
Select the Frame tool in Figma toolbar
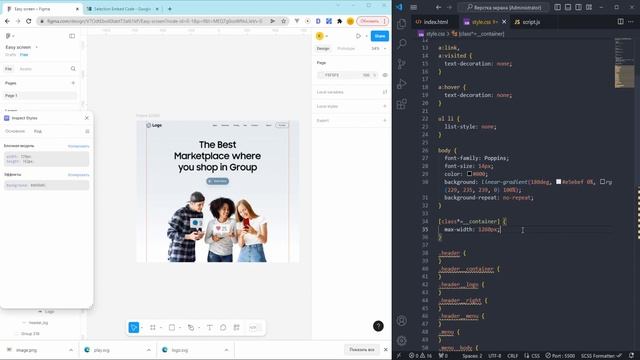[153, 327]
